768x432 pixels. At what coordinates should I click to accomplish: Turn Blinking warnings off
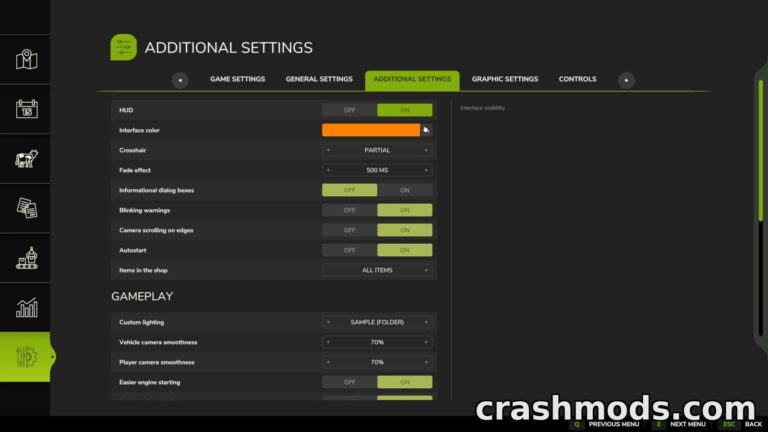point(349,210)
